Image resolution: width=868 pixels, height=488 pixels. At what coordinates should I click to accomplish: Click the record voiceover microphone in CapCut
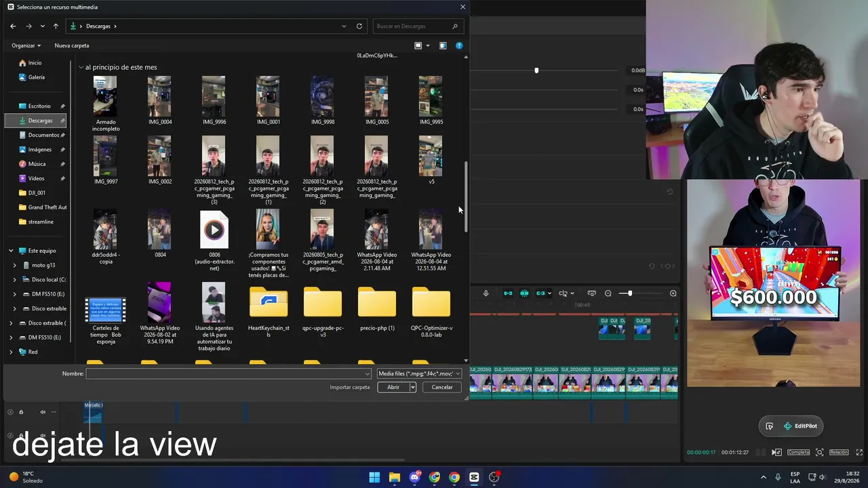(x=486, y=293)
